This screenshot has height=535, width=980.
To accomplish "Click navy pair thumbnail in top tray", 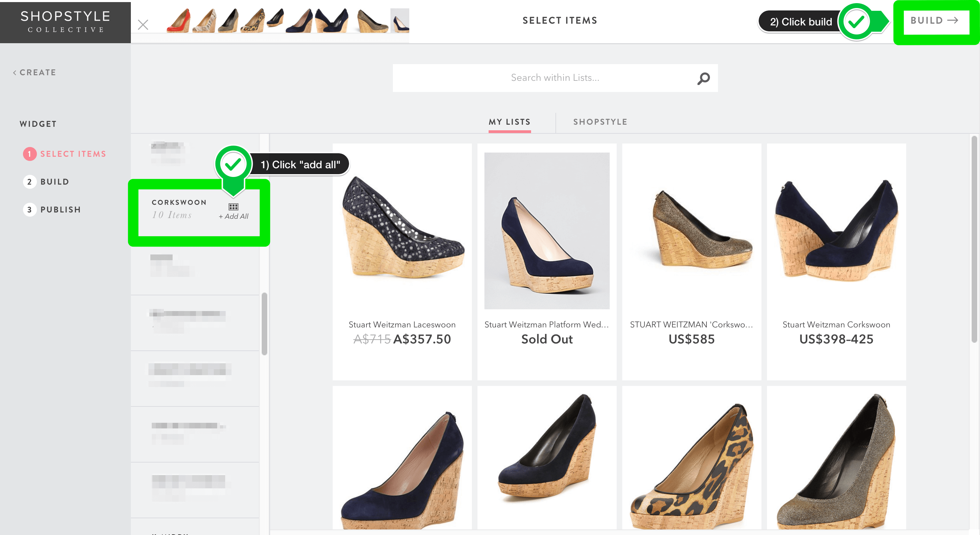I will [332, 21].
